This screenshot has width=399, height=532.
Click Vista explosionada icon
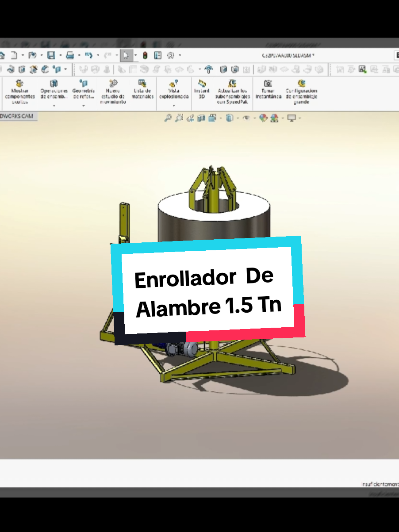pos(173,83)
